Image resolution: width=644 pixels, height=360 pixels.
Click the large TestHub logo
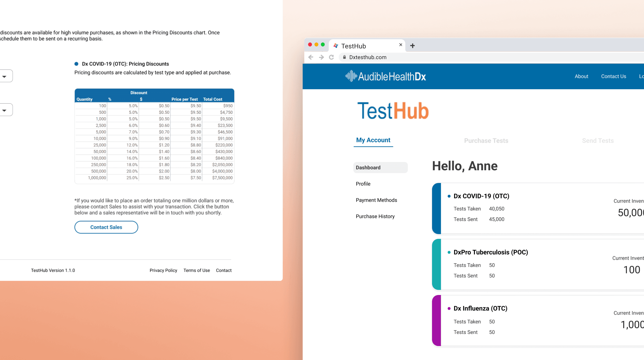393,110
